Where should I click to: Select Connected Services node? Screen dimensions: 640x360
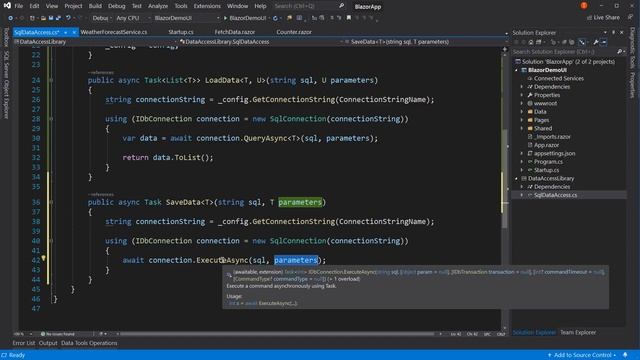coord(558,78)
